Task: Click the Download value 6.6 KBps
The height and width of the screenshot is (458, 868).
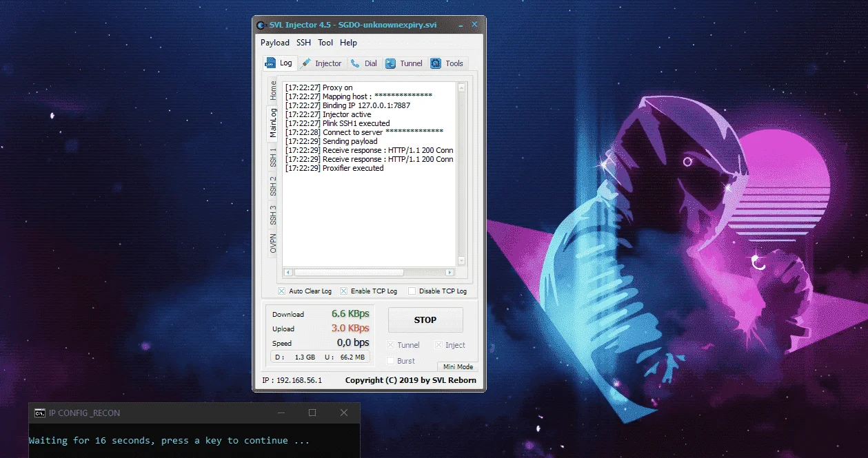Action: [350, 313]
